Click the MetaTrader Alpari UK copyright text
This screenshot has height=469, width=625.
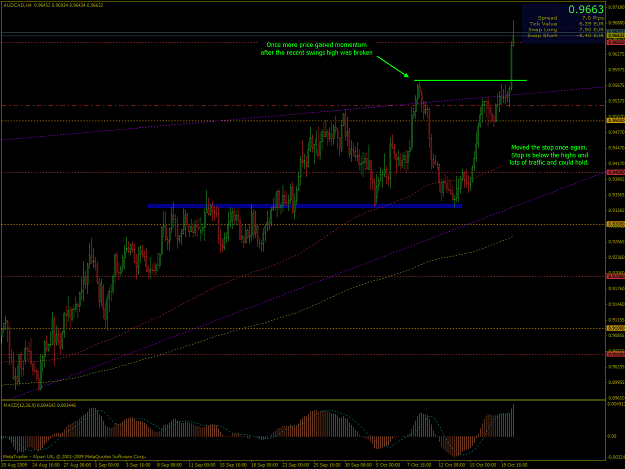click(x=75, y=457)
